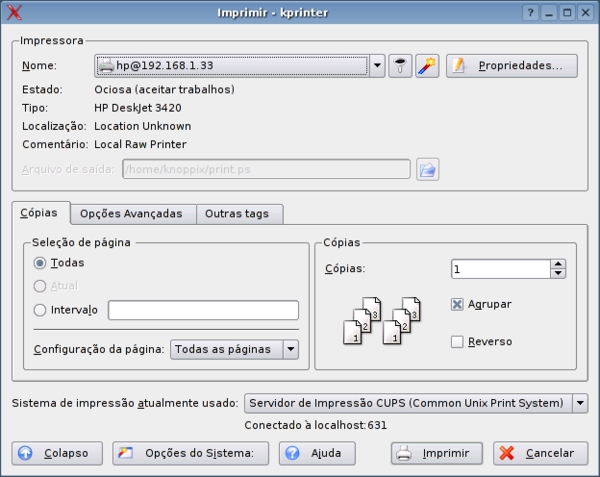Maximize the kprinter window
This screenshot has width=600, height=477.
(x=567, y=13)
